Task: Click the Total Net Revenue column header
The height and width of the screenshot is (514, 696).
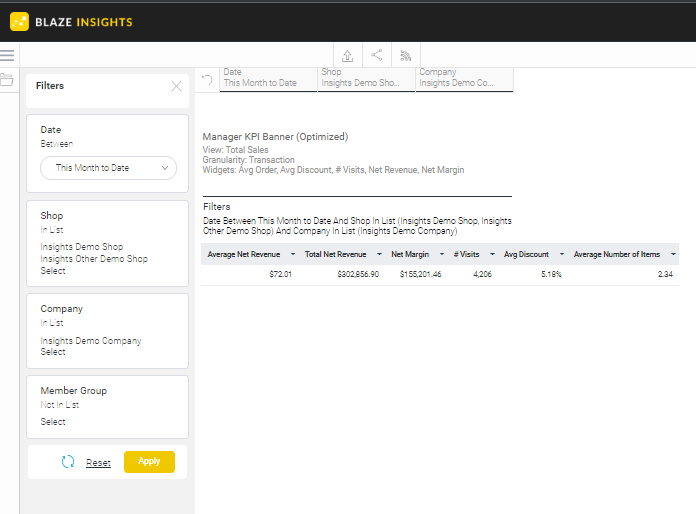Action: tap(336, 254)
